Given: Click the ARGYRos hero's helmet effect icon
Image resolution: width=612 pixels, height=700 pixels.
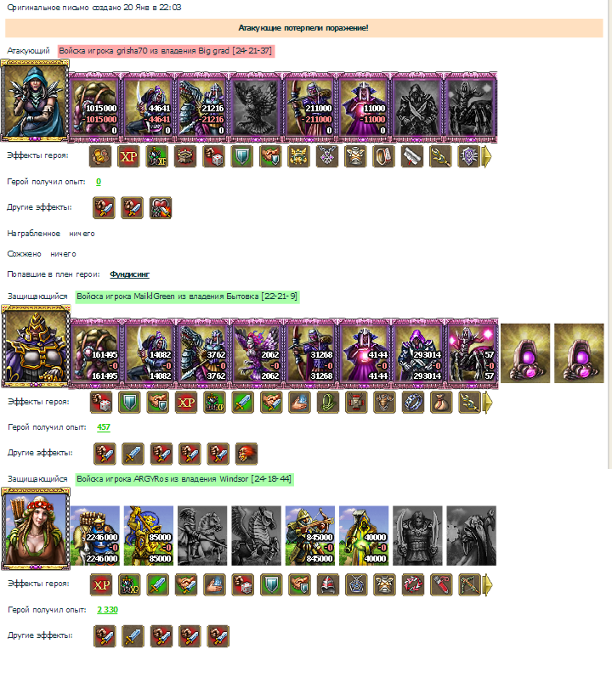Looking at the screenshot, I should pos(328,584).
